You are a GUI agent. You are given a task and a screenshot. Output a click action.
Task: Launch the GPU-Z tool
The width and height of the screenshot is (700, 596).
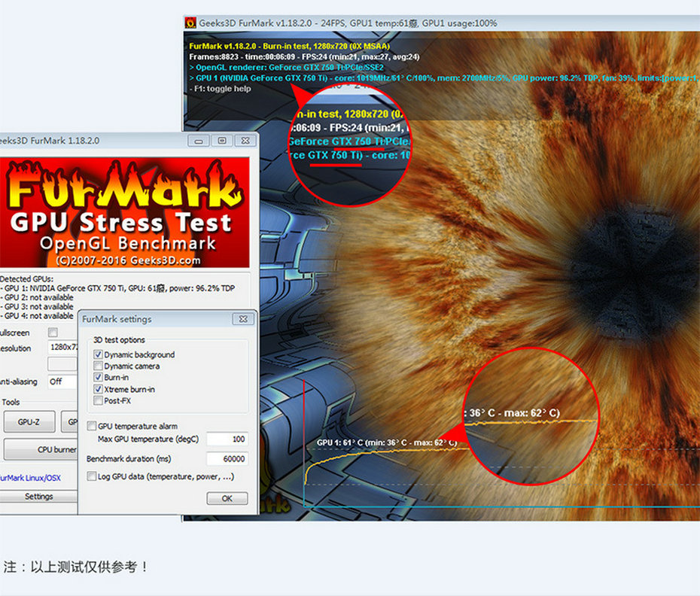29,422
